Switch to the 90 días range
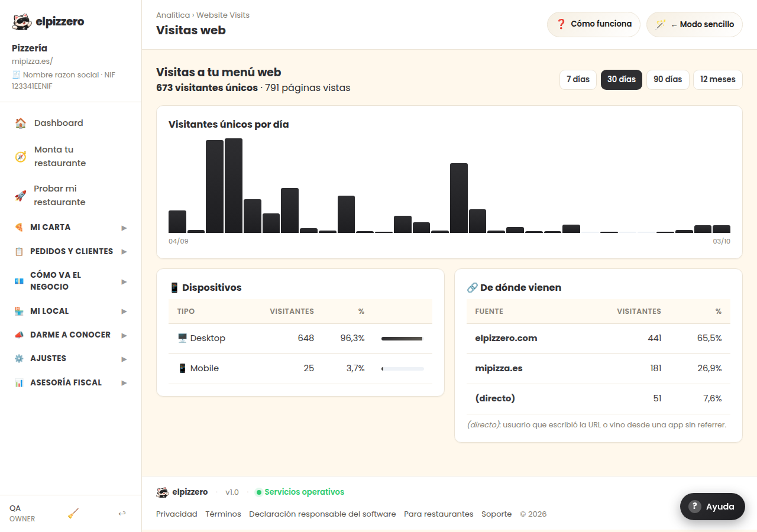 point(668,80)
